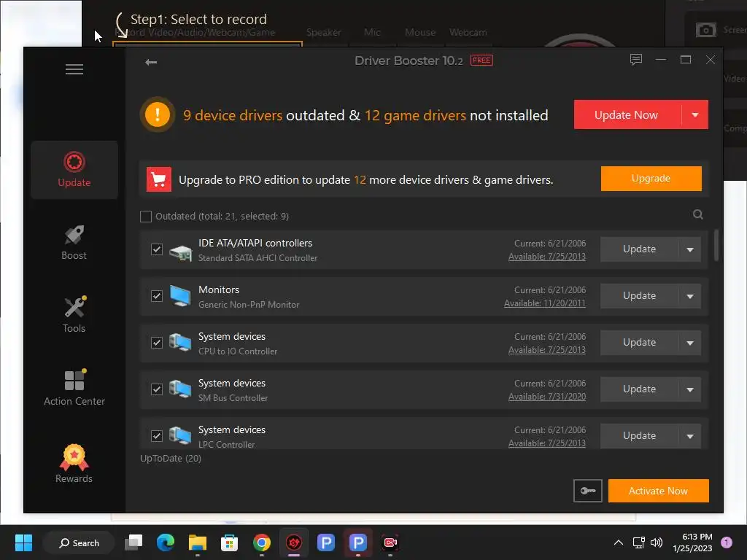747x560 pixels.
Task: Open the dropdown for the LPC Controller update
Action: click(690, 436)
